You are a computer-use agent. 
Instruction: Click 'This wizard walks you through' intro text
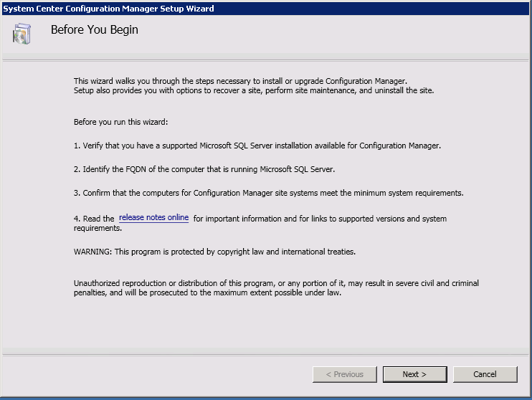click(x=240, y=81)
